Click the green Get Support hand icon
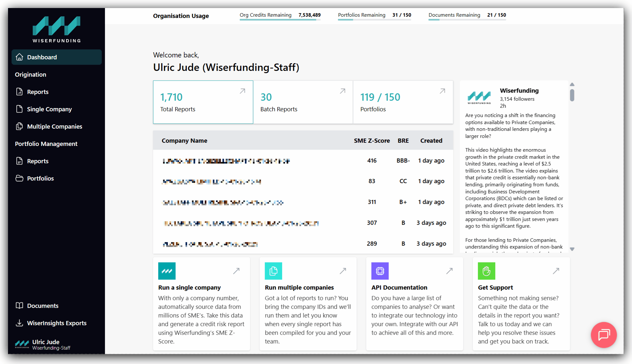Screen dimensions: 632x364 point(486,271)
